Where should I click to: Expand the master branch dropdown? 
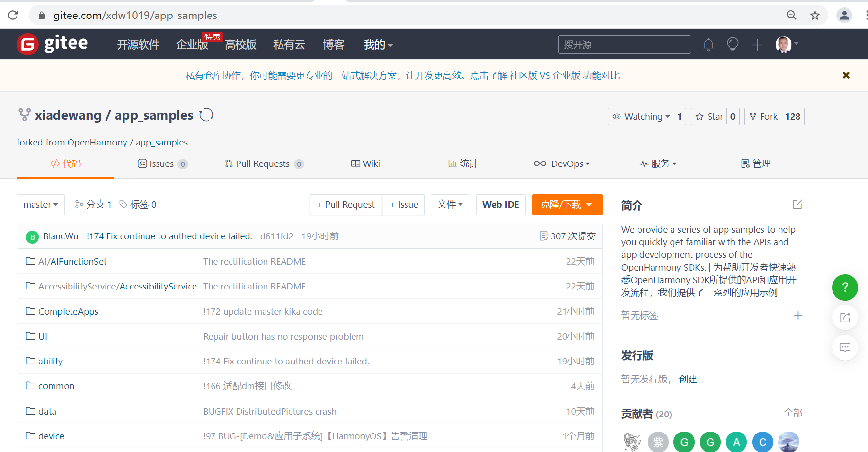pos(41,204)
